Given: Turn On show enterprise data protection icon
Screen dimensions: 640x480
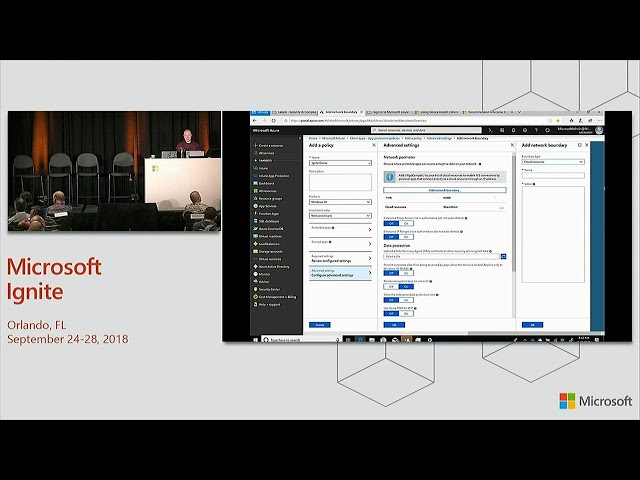Looking at the screenshot, I should [406, 300].
